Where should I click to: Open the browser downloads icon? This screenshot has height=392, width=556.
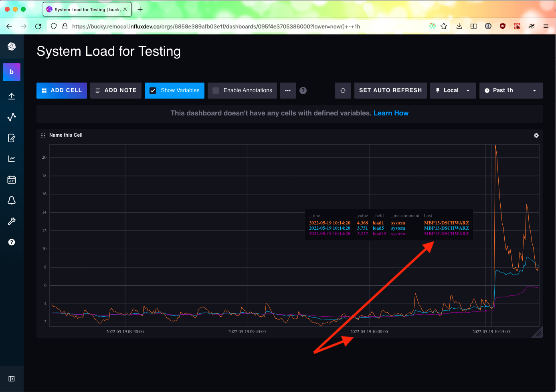pyautogui.click(x=459, y=26)
